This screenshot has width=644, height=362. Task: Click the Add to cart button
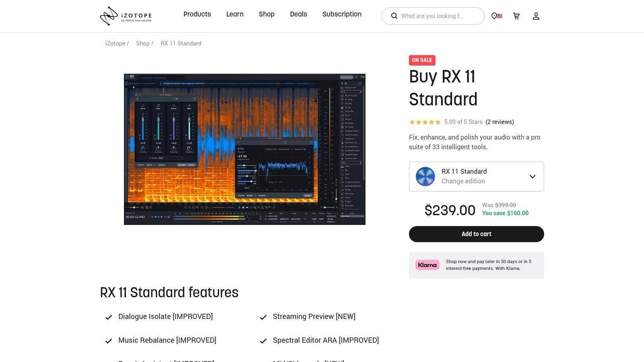coord(476,234)
